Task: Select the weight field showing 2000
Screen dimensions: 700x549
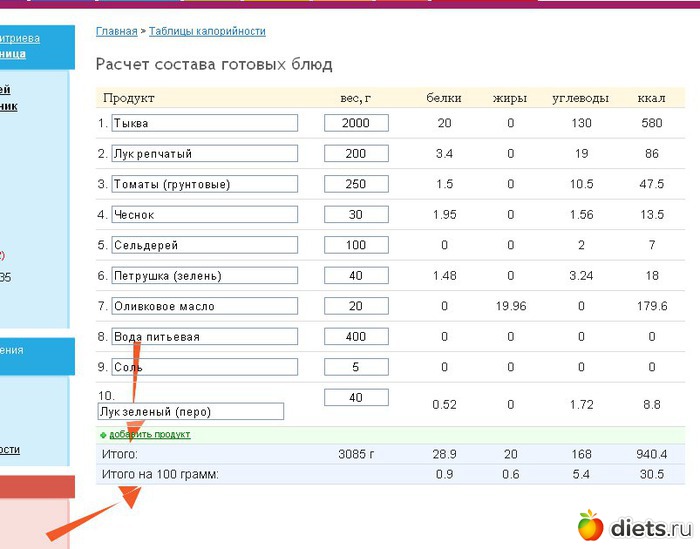Action: (356, 123)
